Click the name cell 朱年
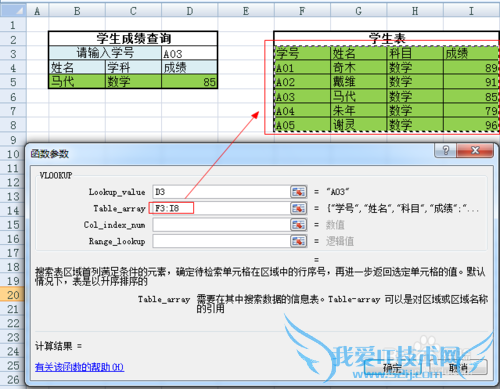Image resolution: width=500 pixels, height=389 pixels. click(x=359, y=111)
